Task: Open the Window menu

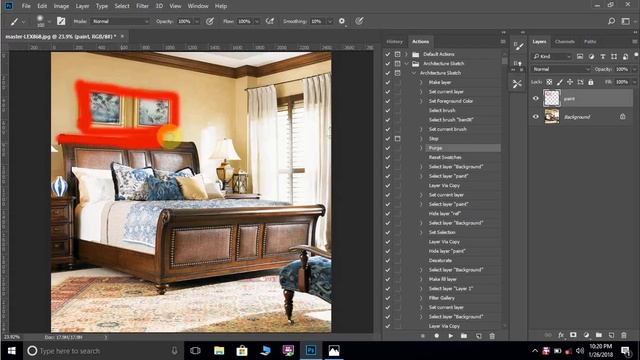Action: (x=198, y=6)
